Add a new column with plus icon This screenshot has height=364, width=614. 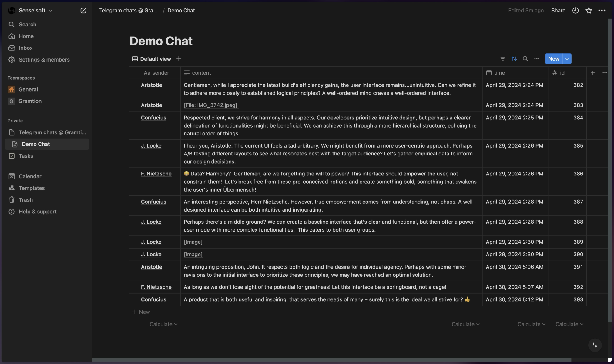[x=592, y=73]
